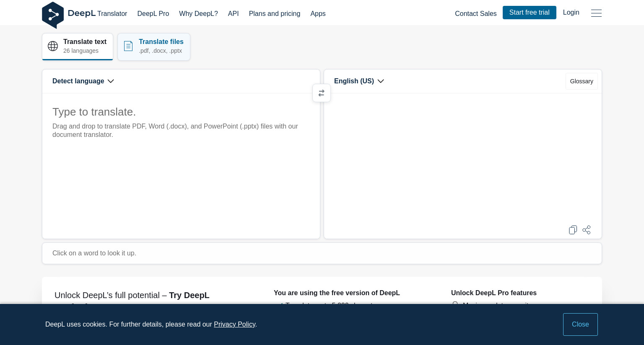Open the Glossary button
The height and width of the screenshot is (345, 644).
pos(582,81)
